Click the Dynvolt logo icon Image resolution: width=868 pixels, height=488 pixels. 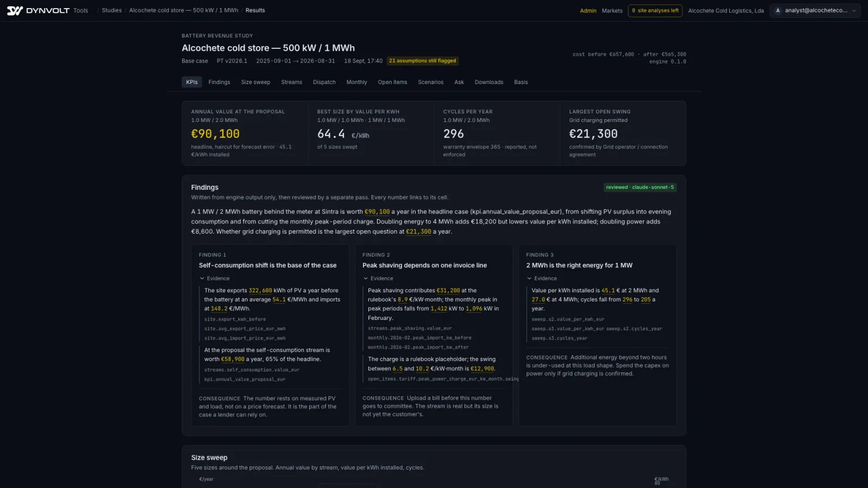tap(15, 10)
